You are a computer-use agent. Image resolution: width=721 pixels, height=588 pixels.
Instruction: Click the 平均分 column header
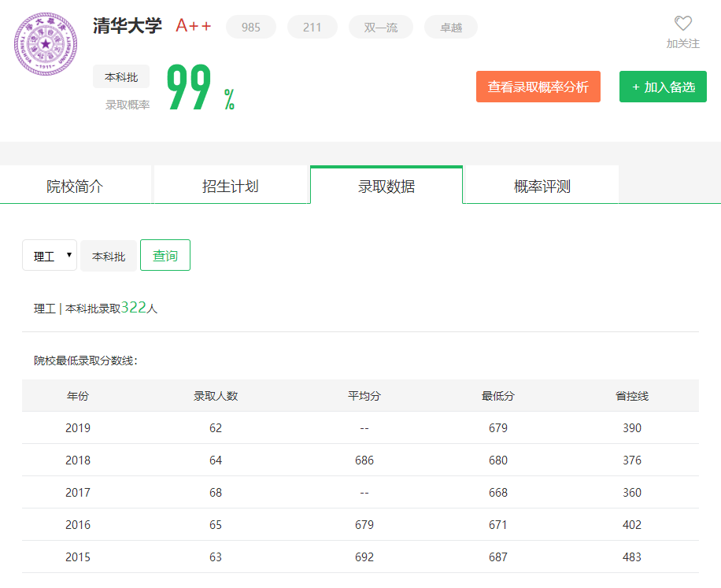pyautogui.click(x=364, y=396)
